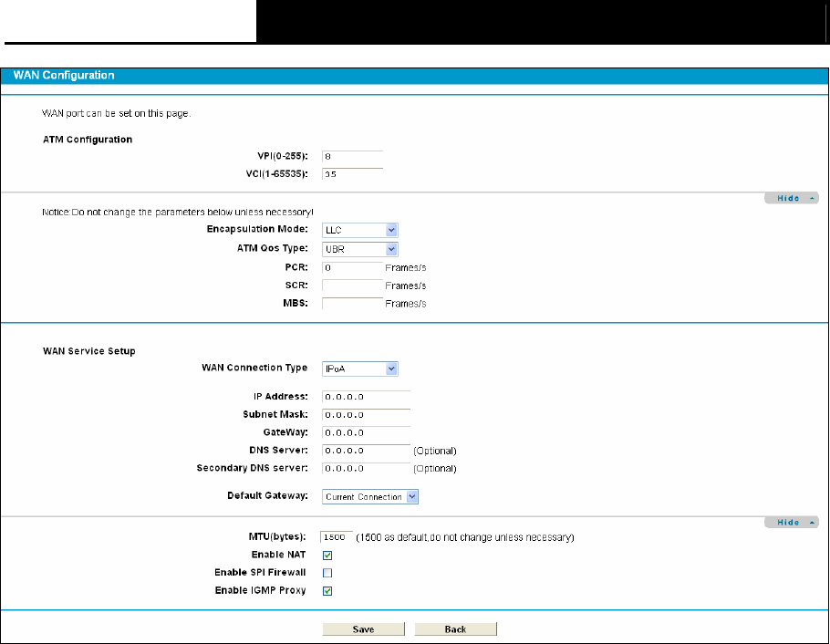
Task: Focus the VPI input field
Action: 351,156
